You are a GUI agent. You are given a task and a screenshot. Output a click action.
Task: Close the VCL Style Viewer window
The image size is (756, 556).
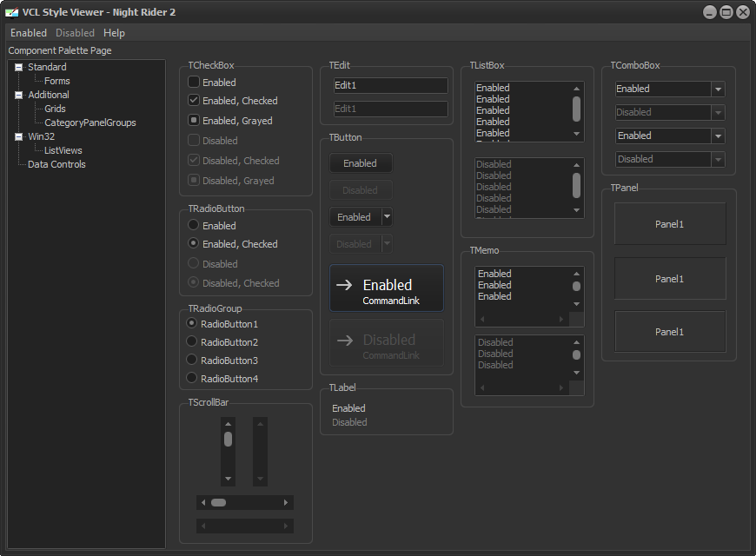pos(743,12)
